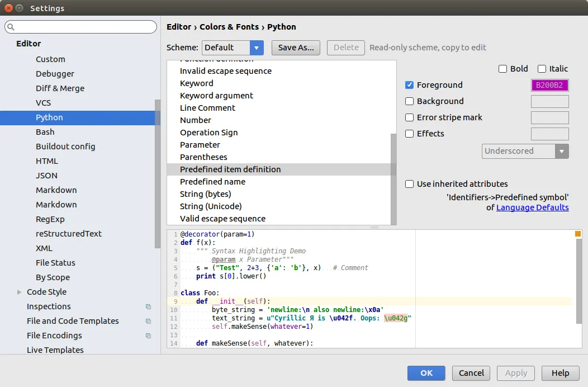The image size is (588, 387).
Task: Tick the Error stripe mark checkbox
Action: click(409, 117)
